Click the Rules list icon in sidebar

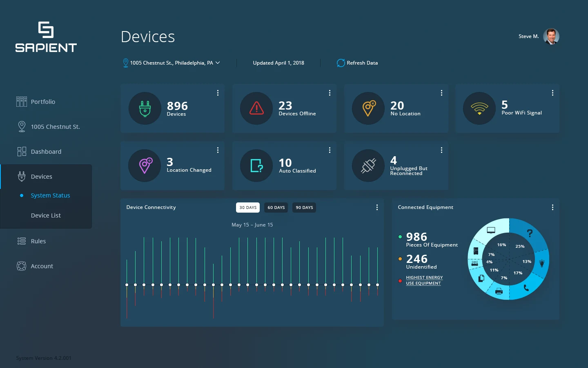click(22, 241)
